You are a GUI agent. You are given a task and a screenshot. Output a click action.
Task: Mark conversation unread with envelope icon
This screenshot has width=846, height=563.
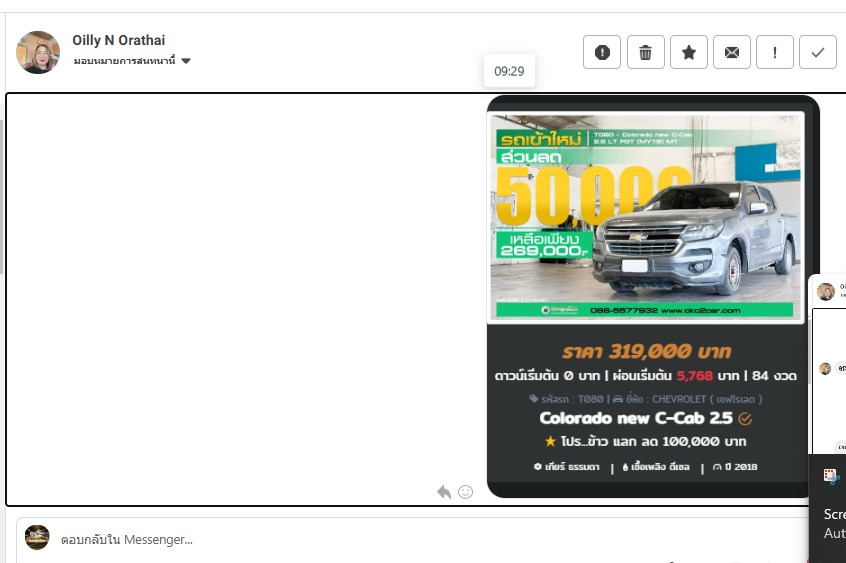(732, 52)
